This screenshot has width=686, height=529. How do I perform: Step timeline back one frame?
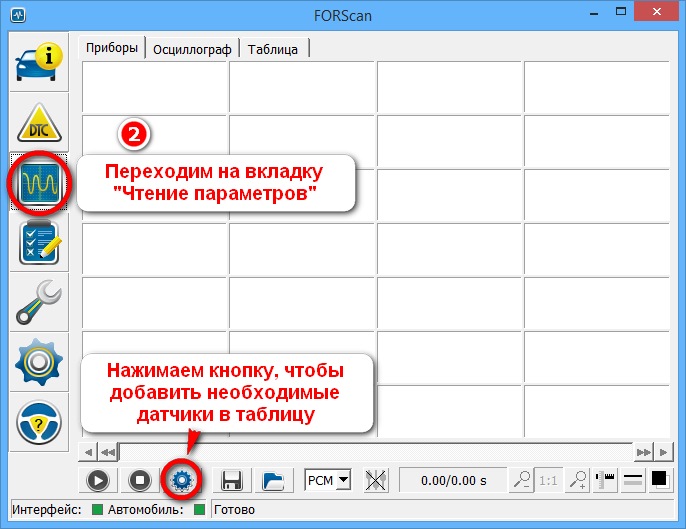pos(88,452)
